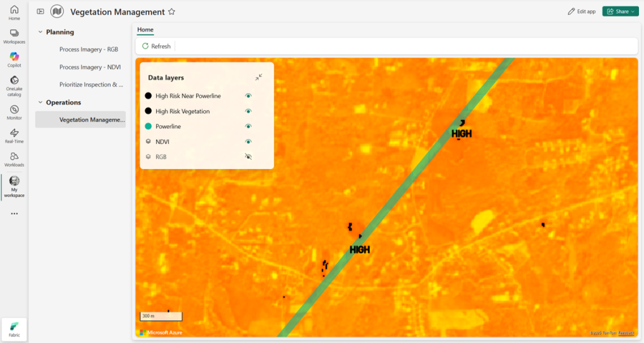Screen dimensions: 644x343
Task: Click the High Risk Vegetation label
Action: coord(182,111)
